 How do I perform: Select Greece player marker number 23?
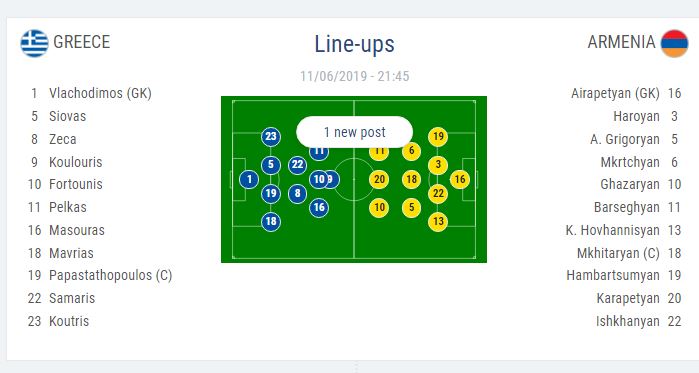(x=271, y=136)
